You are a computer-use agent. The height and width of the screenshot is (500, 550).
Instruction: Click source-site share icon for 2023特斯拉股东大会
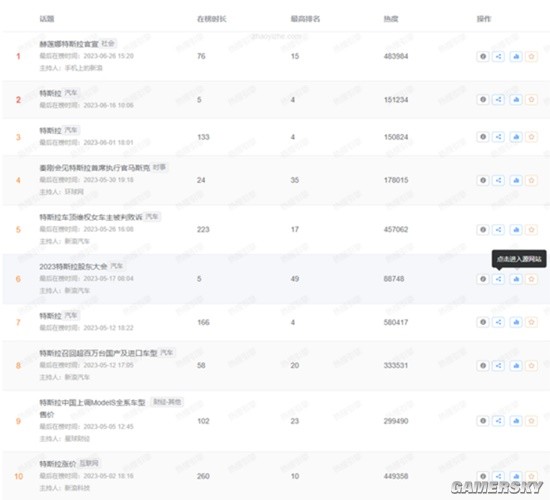tap(498, 279)
